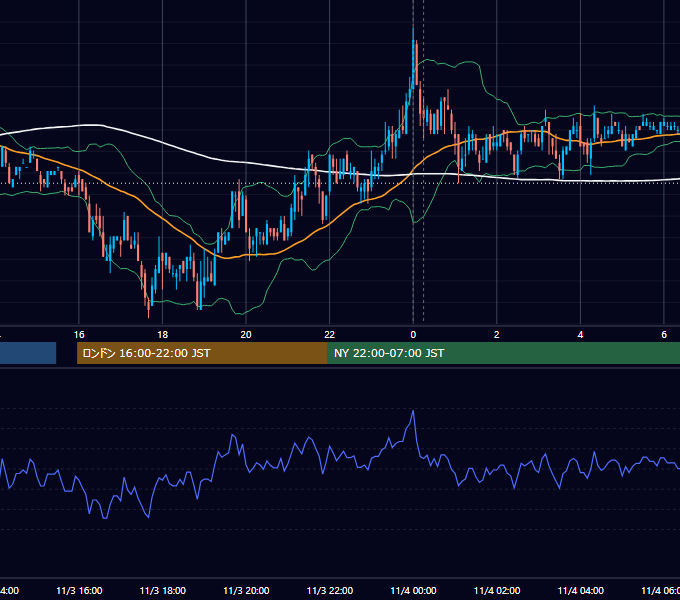Click the '11/4 02:00' date label
Viewport: 680px width, 600px height.
tap(497, 591)
